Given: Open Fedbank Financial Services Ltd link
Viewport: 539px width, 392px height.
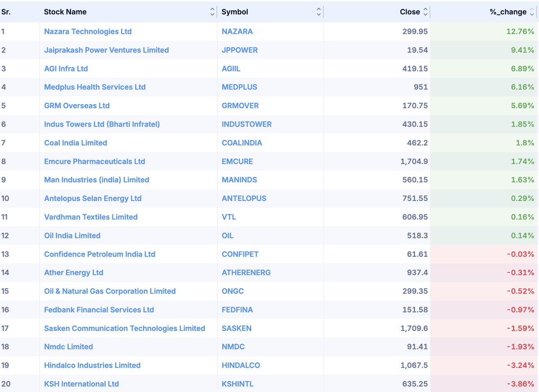Looking at the screenshot, I should point(99,309).
